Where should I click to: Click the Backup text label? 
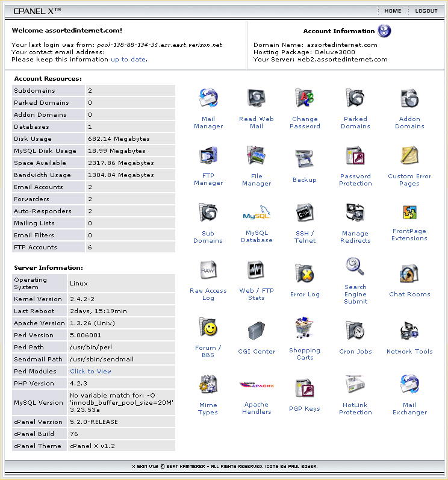point(305,179)
